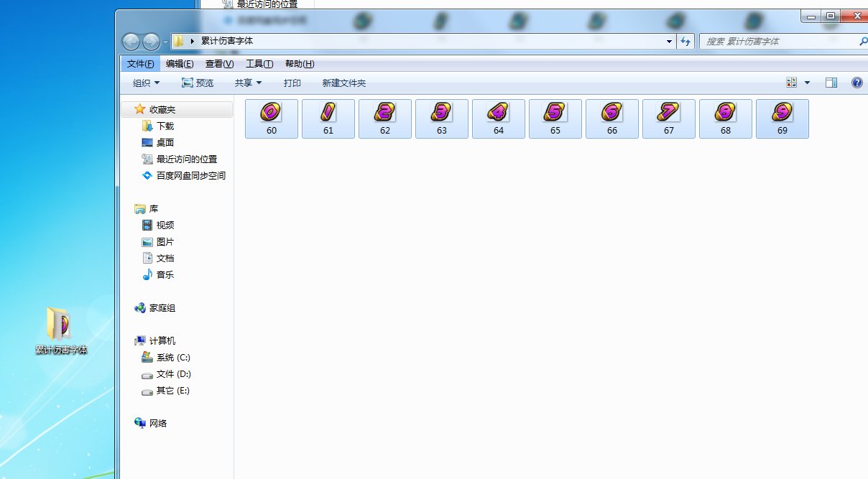Select the file thumbnail labeled 60
The width and height of the screenshot is (868, 479).
pos(272,118)
